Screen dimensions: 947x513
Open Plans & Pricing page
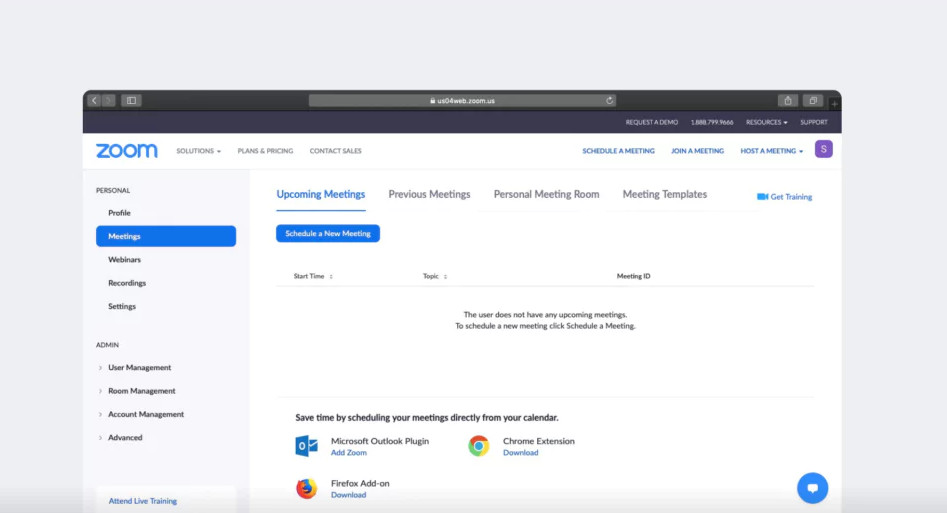[265, 151]
